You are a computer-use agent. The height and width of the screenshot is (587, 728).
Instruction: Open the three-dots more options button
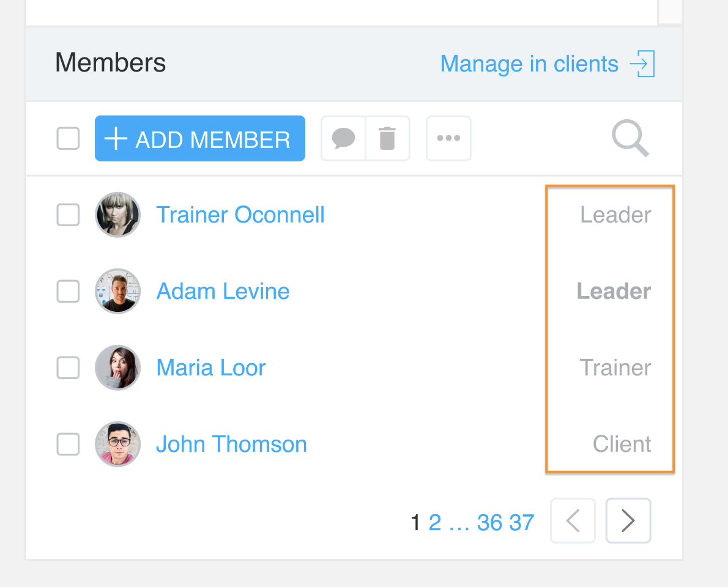click(x=448, y=138)
